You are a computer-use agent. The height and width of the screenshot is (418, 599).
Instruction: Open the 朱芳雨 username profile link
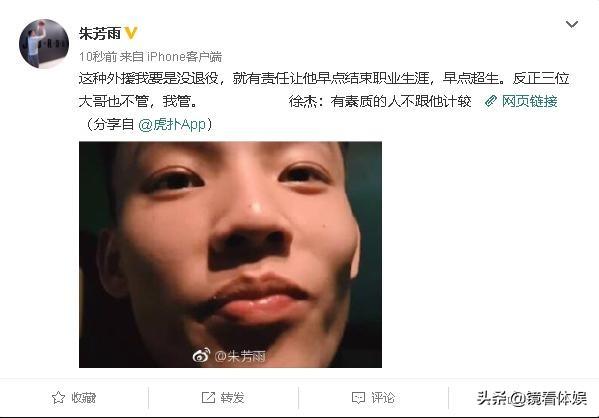coord(100,33)
